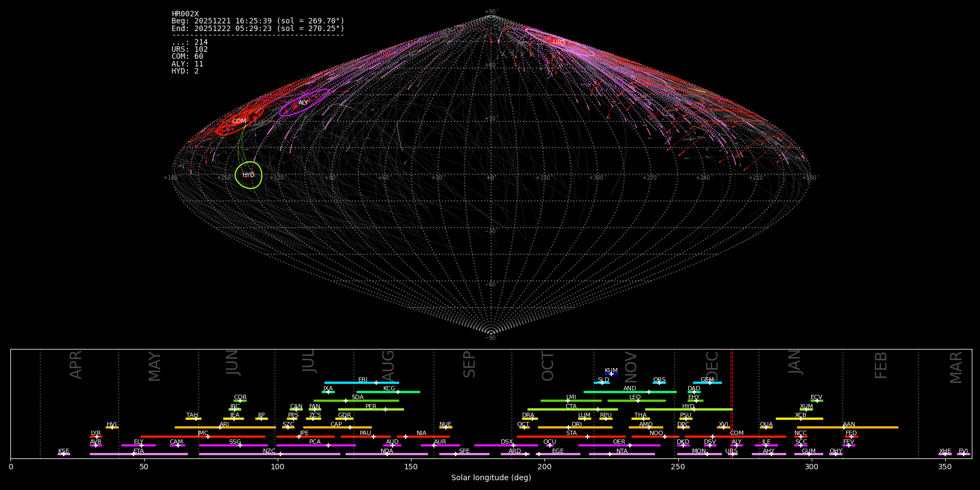
Task: Click the orange CAP shower bar
Action: tap(338, 427)
